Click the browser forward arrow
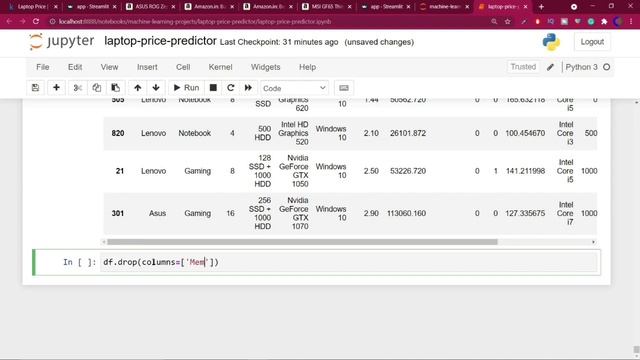 [22, 22]
